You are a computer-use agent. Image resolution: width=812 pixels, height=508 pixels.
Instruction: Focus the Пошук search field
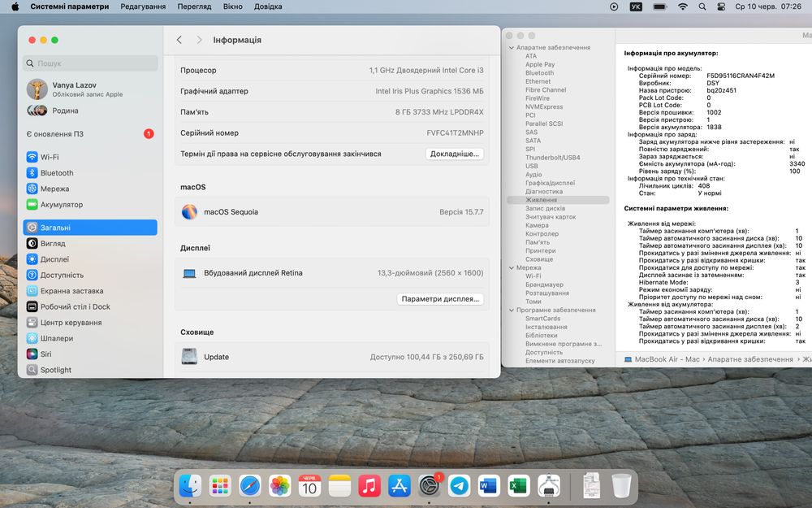(x=90, y=63)
